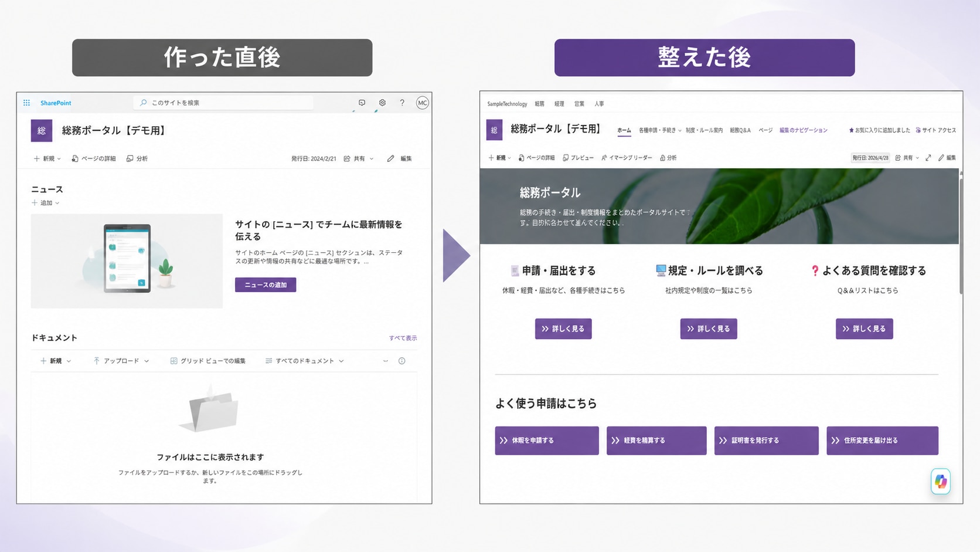Expand the 各種申請・手続き navigation menu

[x=660, y=130]
